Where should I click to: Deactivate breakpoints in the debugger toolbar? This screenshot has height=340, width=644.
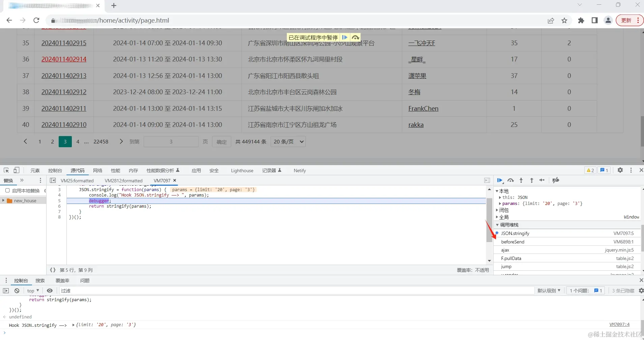tap(556, 180)
